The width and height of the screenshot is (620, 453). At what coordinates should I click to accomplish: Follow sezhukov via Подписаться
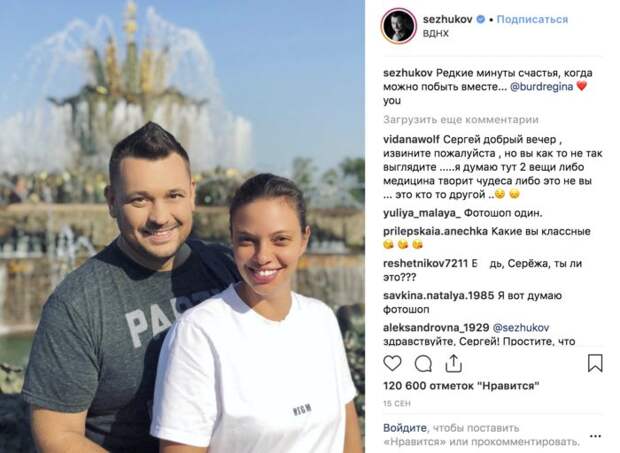pos(532,19)
